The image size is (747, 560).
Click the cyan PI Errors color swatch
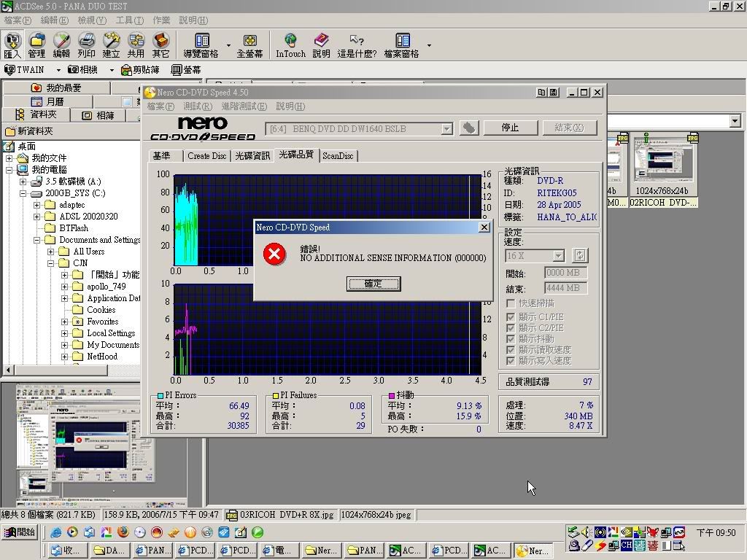pyautogui.click(x=160, y=396)
